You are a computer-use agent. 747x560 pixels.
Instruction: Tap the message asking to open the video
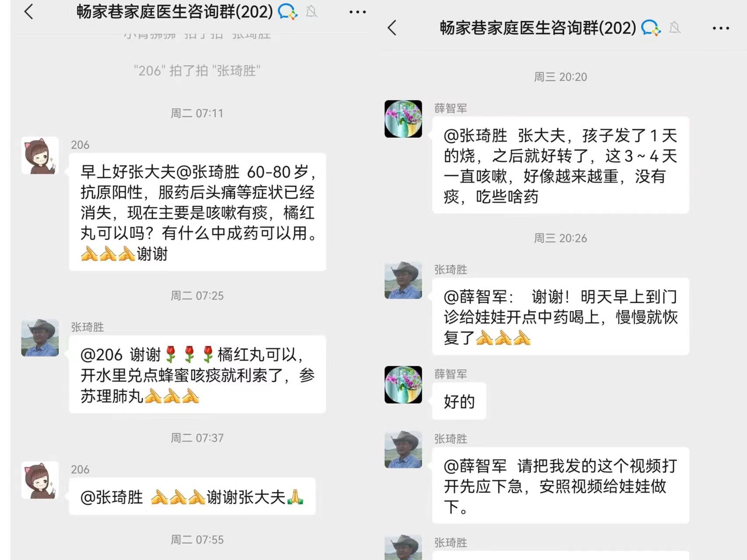pyautogui.click(x=560, y=486)
